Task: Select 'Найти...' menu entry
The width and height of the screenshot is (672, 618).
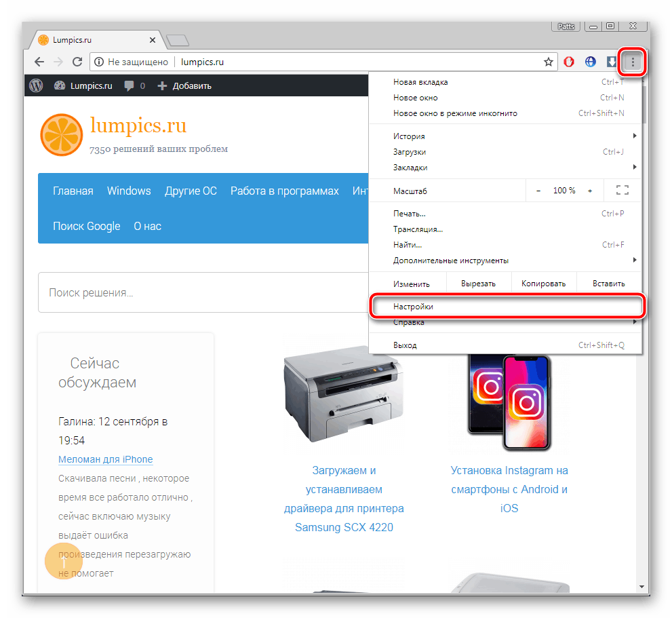Action: tap(505, 244)
